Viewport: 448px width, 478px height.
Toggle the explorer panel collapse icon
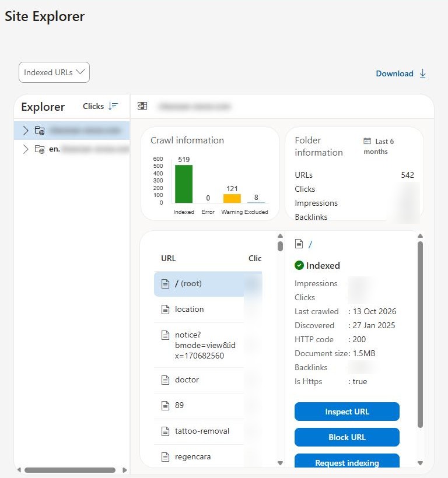point(142,106)
